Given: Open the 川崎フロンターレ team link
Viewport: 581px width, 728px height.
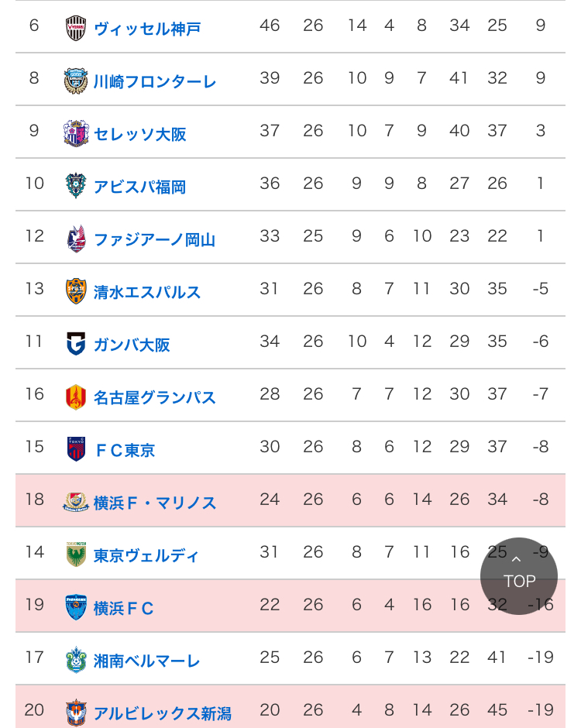Looking at the screenshot, I should coord(155,82).
